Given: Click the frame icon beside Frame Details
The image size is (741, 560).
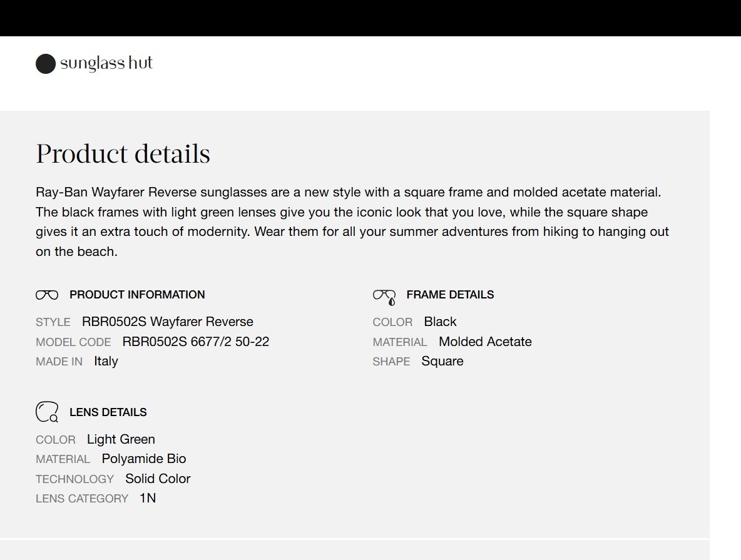Looking at the screenshot, I should point(384,297).
